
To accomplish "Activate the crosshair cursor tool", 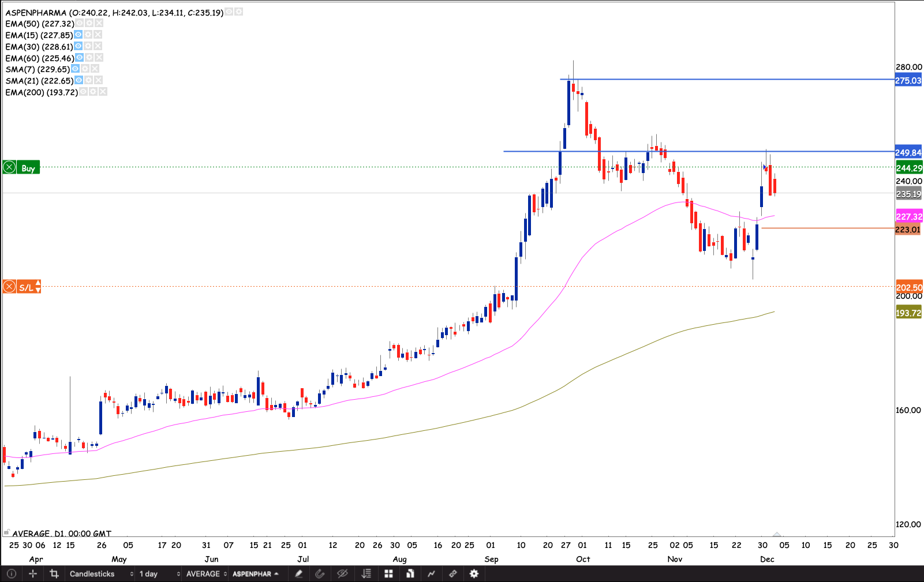I will click(33, 574).
